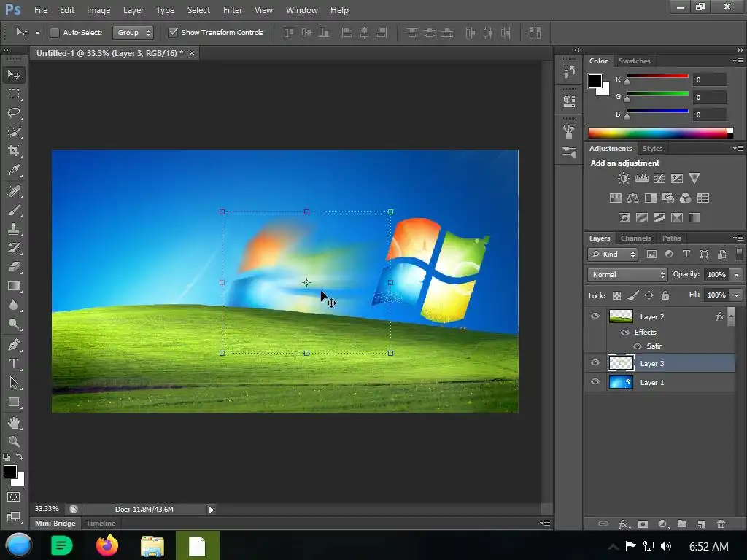Select the Quick Selection tool
The image size is (747, 560).
click(x=14, y=132)
